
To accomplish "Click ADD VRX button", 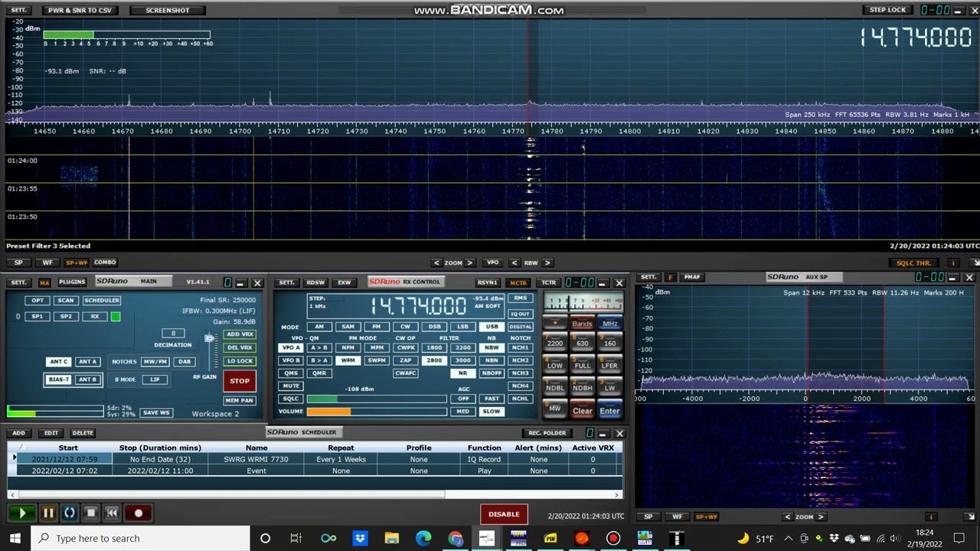I will click(239, 334).
